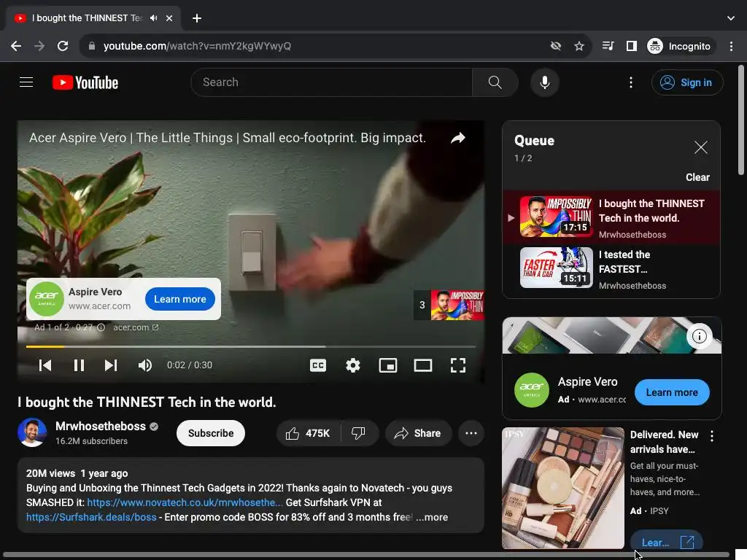
Task: Click the address bar URL
Action: click(197, 46)
